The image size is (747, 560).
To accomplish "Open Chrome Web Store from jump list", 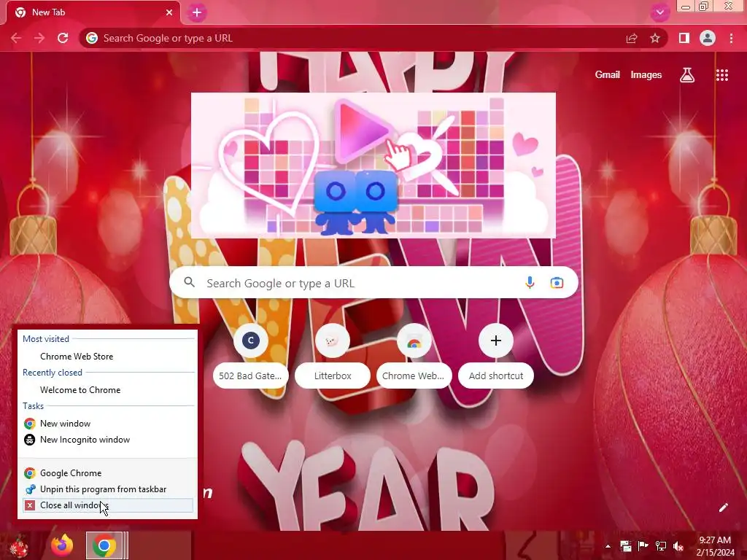I will 108,356.
